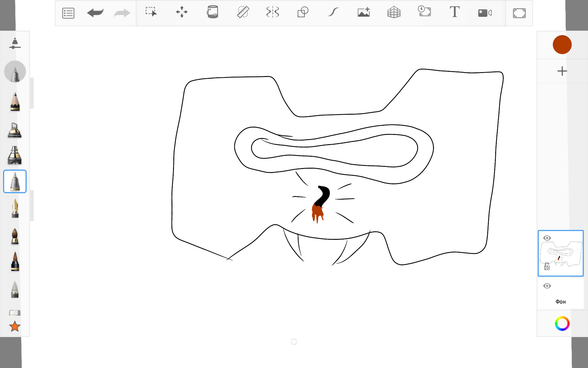Toggle visibility of the Фон layer

[547, 286]
